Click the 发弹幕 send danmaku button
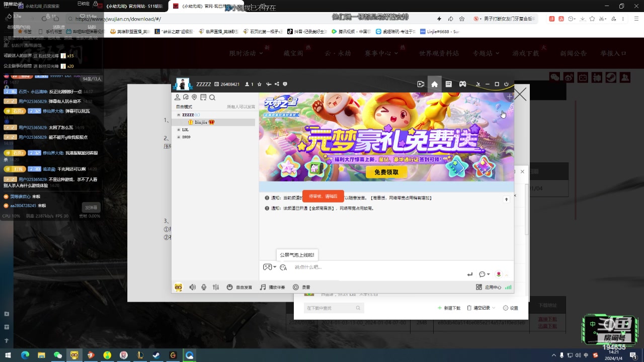 coord(91,207)
